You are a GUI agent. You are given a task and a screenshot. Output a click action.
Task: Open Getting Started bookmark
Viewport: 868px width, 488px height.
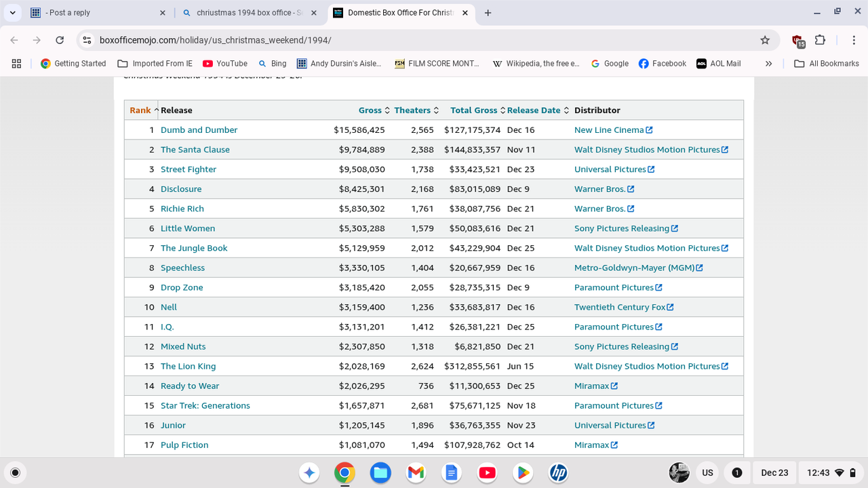tap(73, 63)
